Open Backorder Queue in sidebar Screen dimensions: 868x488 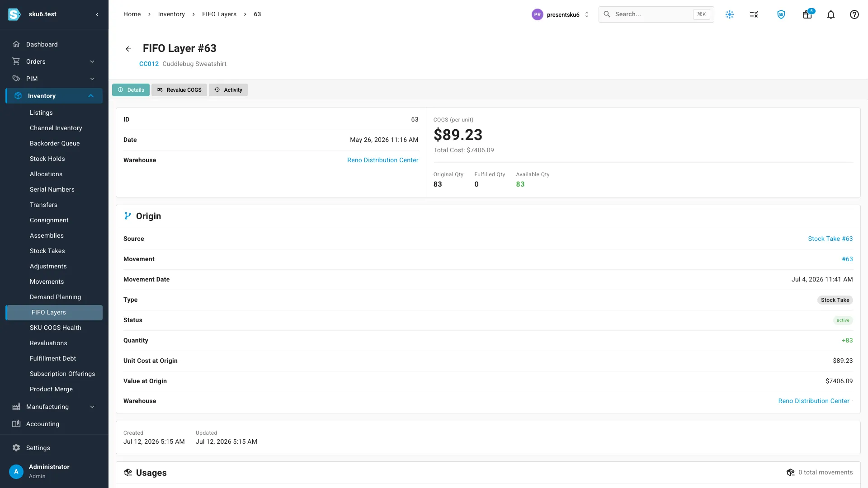55,143
